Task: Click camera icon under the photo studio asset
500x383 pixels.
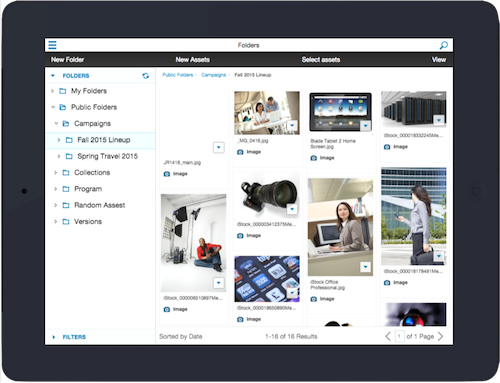Action: point(167,309)
